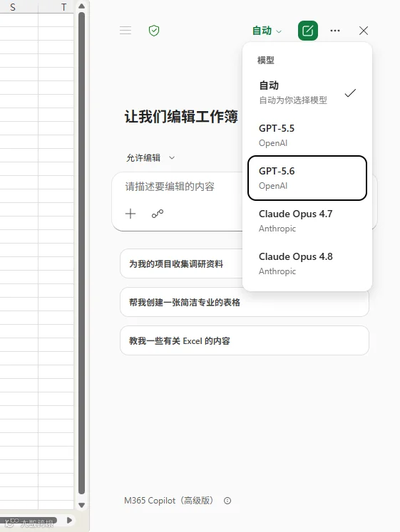Click the connector icon beside the plus
The height and width of the screenshot is (532, 400).
click(x=158, y=214)
